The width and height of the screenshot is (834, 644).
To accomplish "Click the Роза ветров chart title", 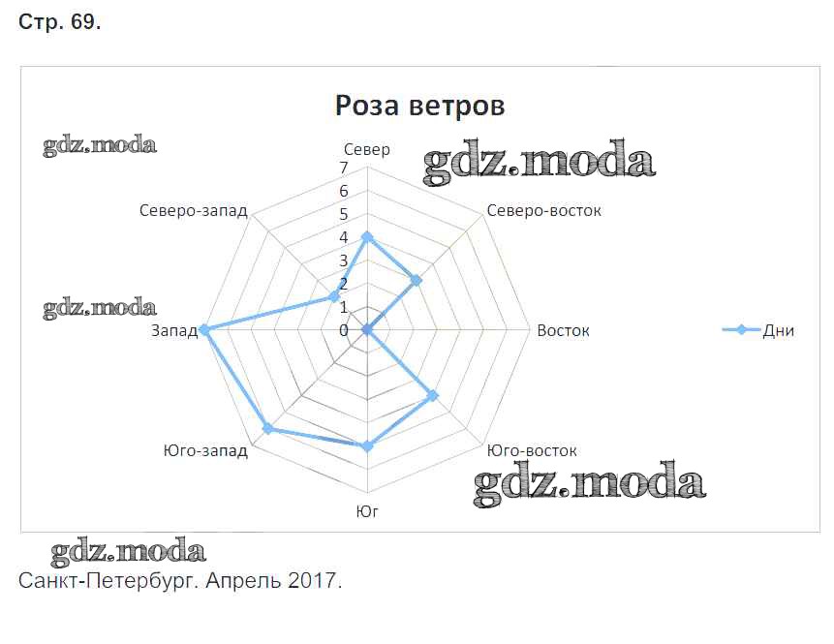I will pos(419,105).
